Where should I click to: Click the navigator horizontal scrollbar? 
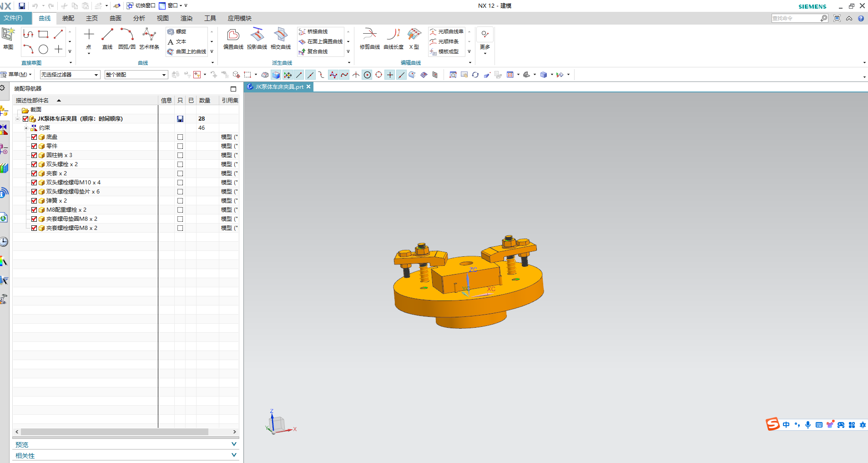click(x=115, y=432)
